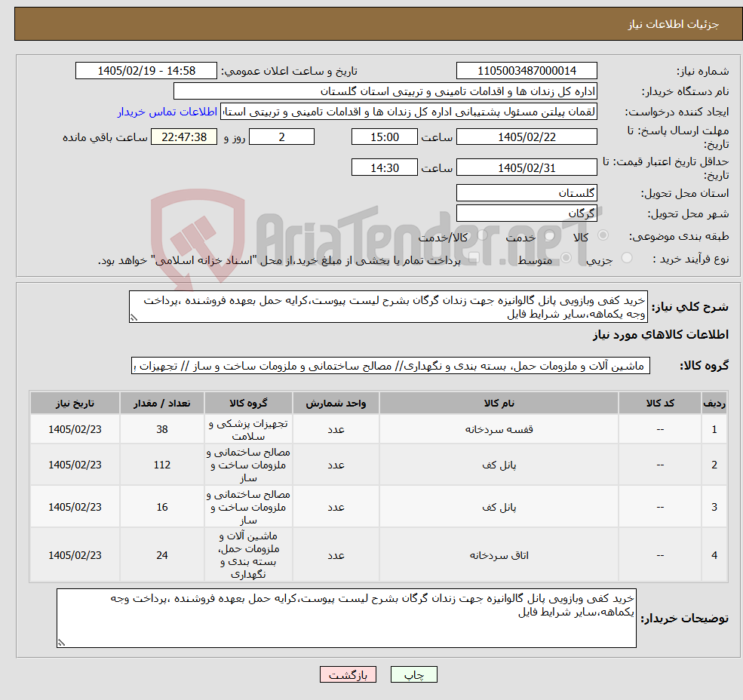The width and height of the screenshot is (743, 700).
Task: Click the need number field 1105003487000014
Action: click(527, 71)
